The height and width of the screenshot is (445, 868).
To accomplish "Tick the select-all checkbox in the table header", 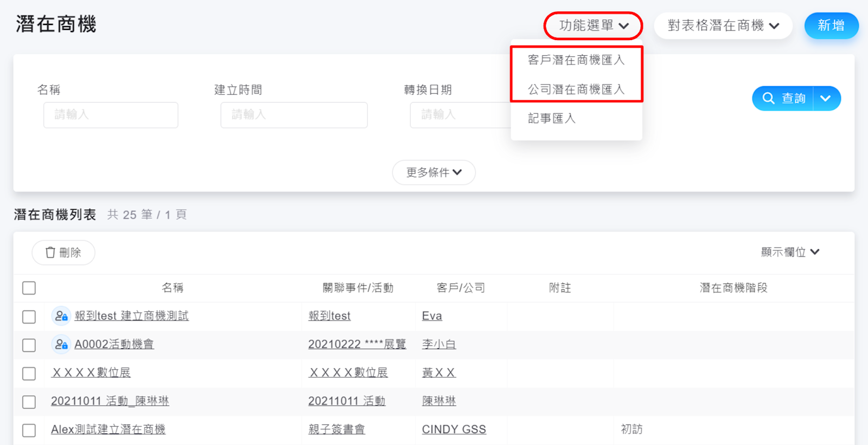I will click(x=29, y=288).
